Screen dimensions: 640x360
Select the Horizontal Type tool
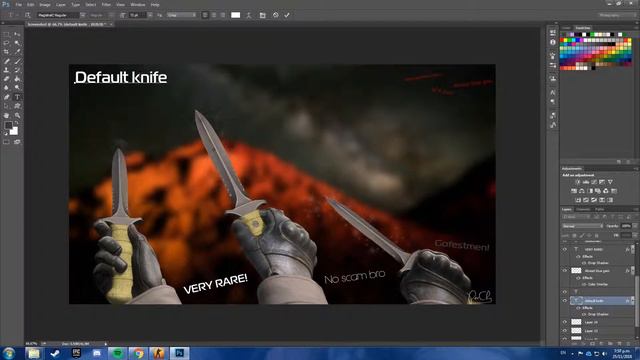click(17, 97)
